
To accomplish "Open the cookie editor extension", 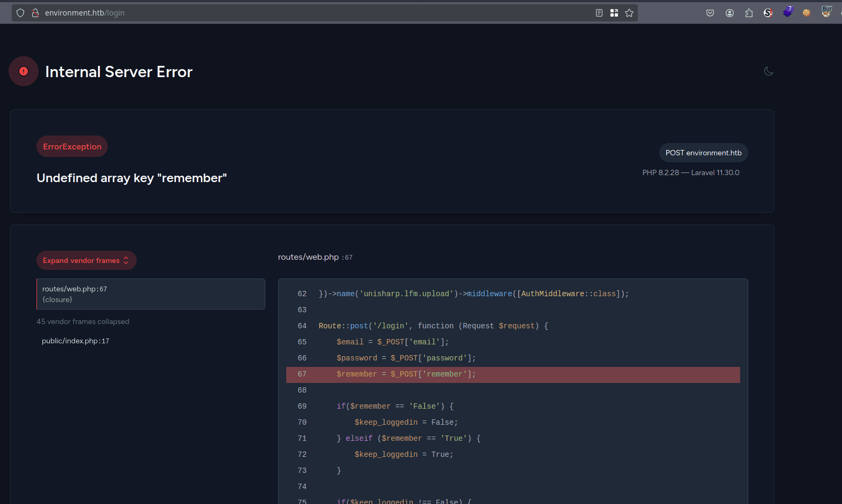I will pyautogui.click(x=807, y=13).
